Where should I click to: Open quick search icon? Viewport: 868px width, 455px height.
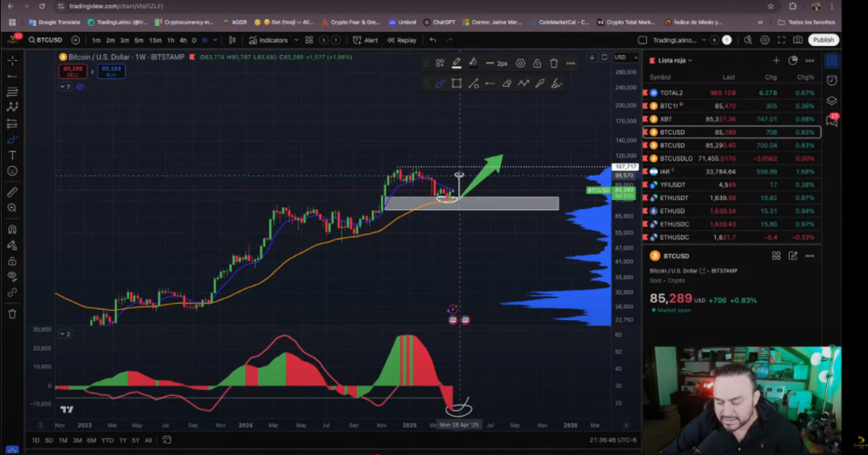748,40
